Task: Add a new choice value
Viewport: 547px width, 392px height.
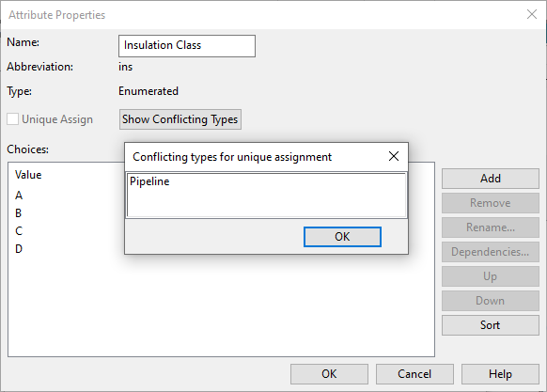Action: (x=490, y=179)
